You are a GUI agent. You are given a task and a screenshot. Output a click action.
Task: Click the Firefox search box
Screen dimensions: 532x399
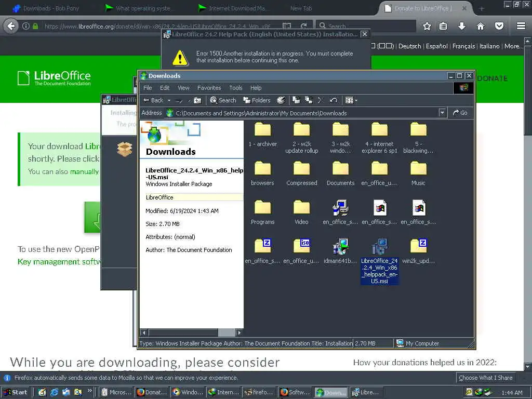point(366,26)
